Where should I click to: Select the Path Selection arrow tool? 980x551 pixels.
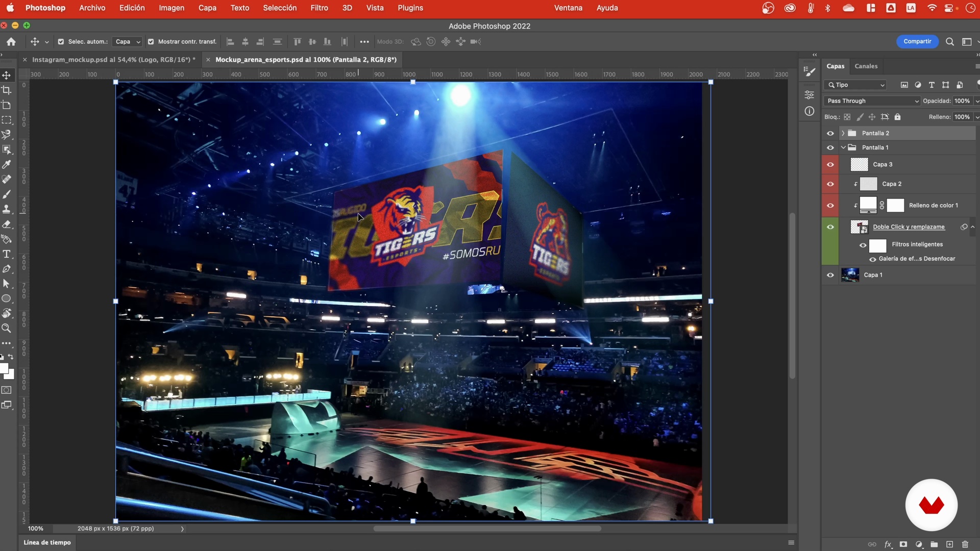[7, 284]
